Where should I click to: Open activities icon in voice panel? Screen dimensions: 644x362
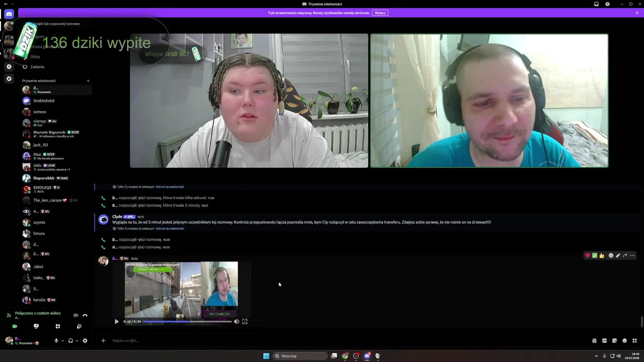[58, 326]
